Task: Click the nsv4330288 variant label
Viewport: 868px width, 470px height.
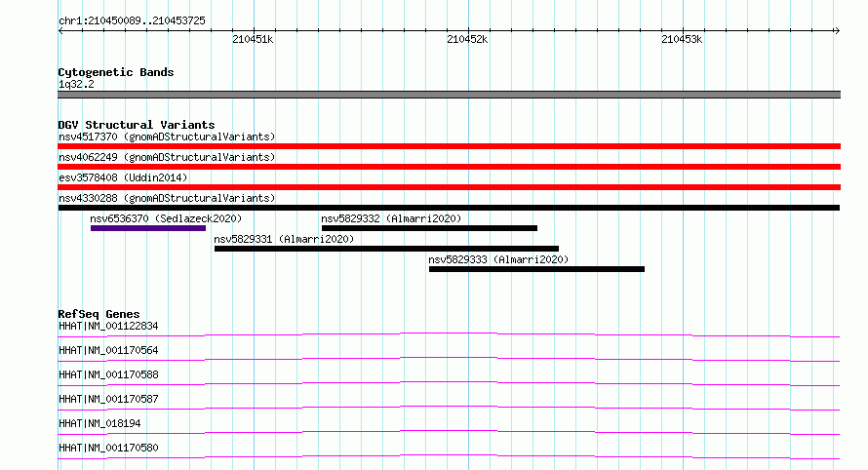Action: tap(167, 198)
